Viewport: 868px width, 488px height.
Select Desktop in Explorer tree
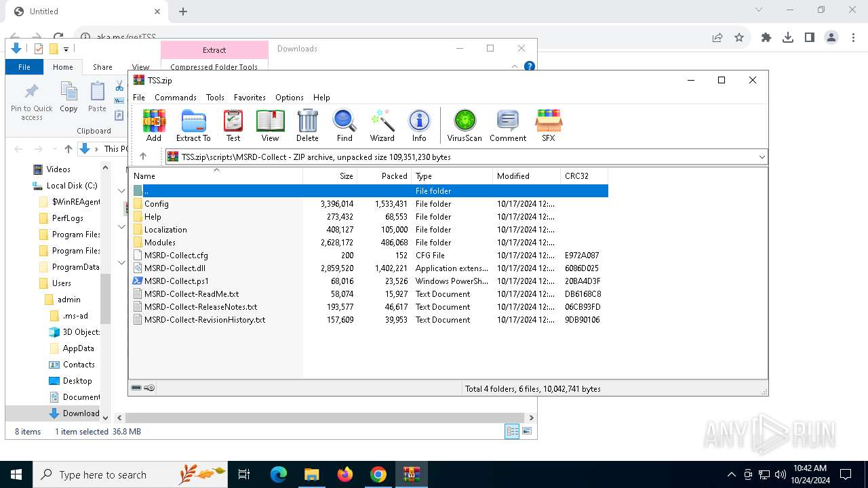(71, 380)
